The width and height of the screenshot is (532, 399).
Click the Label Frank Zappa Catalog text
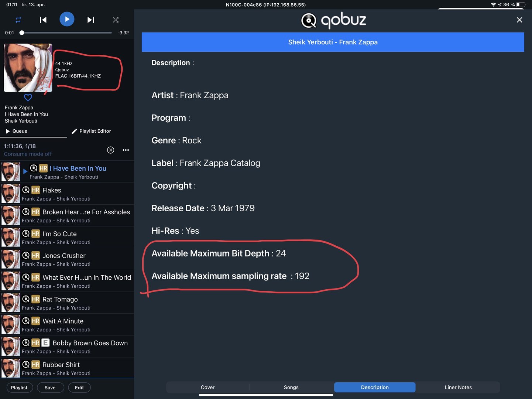point(206,163)
